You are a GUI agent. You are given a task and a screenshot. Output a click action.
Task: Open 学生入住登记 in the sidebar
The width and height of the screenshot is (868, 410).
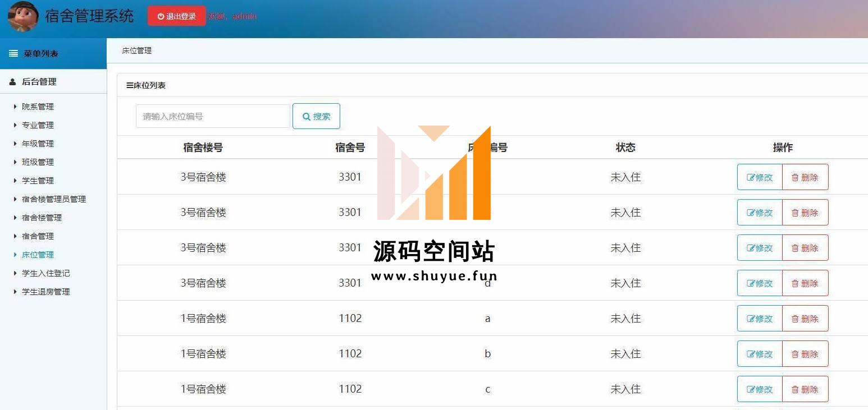point(45,273)
